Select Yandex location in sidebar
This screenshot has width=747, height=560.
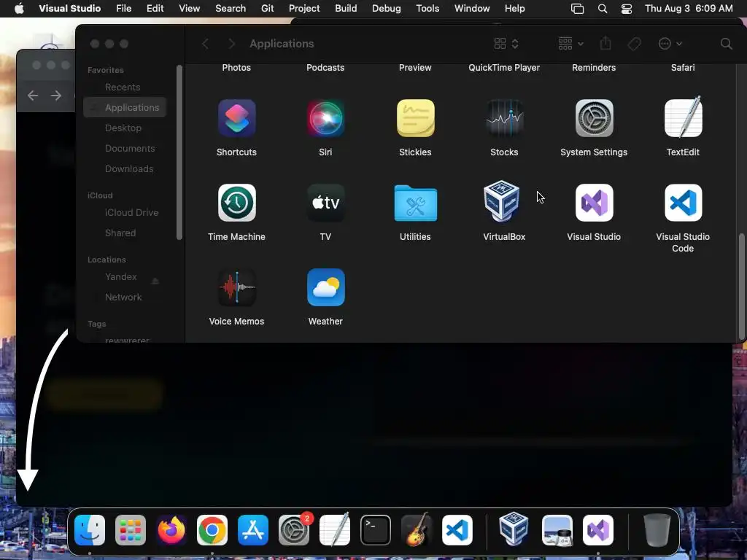point(121,276)
